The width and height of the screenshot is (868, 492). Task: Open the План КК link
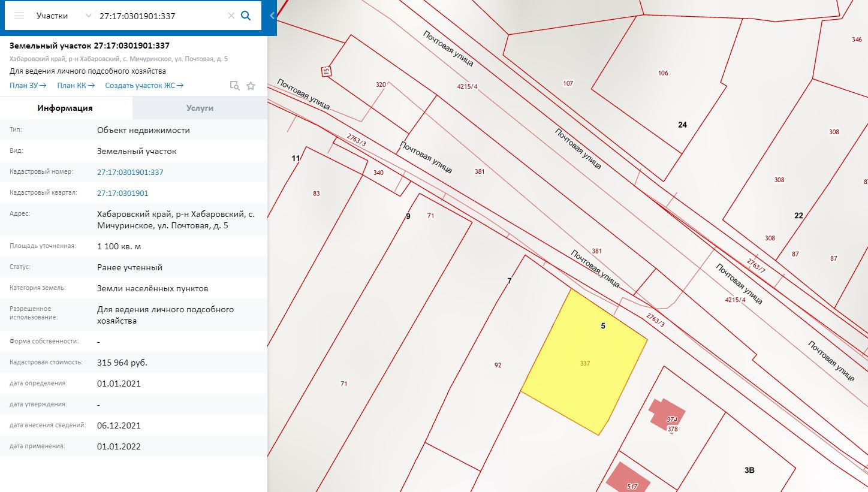(x=76, y=85)
